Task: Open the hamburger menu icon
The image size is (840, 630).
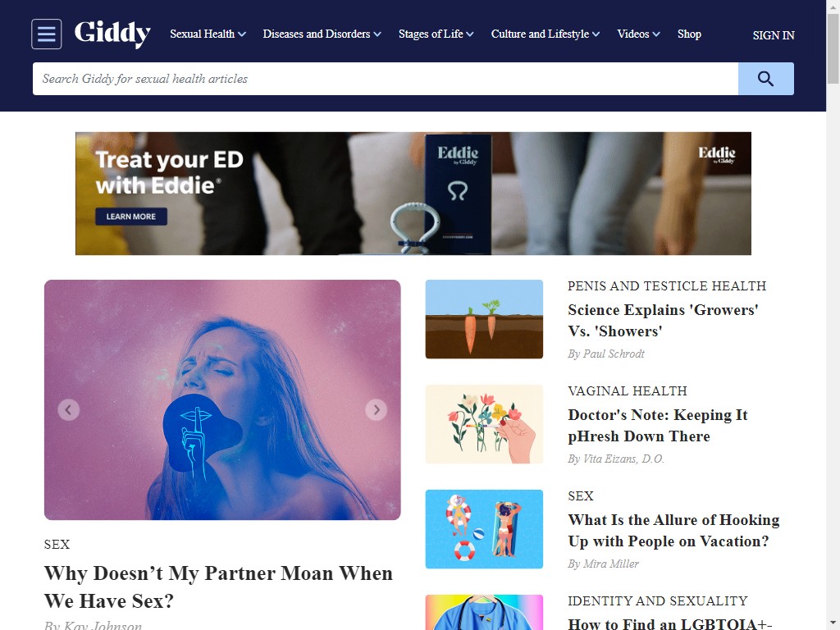Action: (47, 34)
